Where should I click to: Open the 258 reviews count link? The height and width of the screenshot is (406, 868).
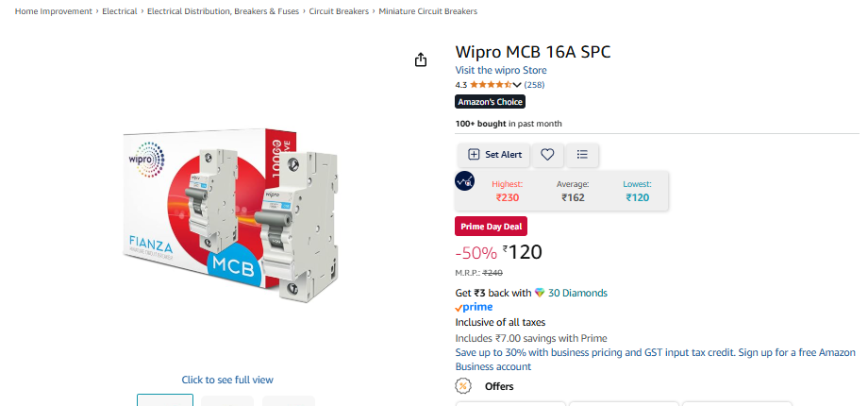534,85
